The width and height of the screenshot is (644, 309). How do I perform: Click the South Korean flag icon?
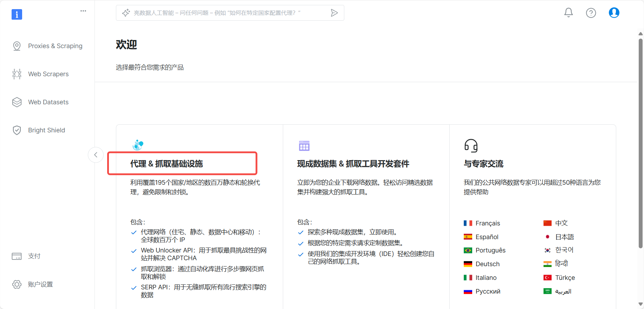click(x=547, y=250)
